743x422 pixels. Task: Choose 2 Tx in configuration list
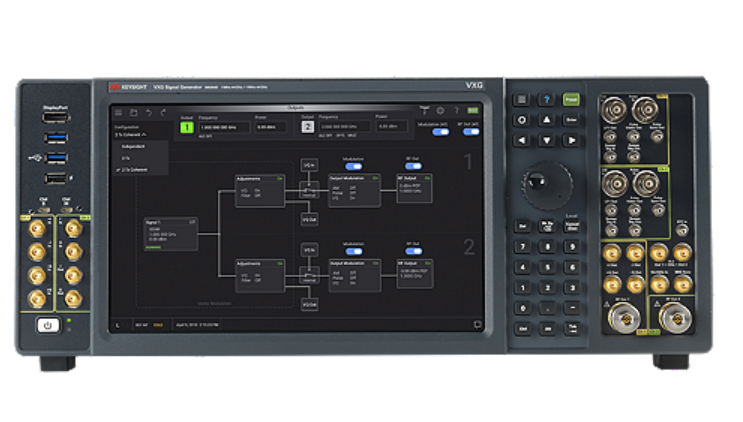click(x=126, y=158)
